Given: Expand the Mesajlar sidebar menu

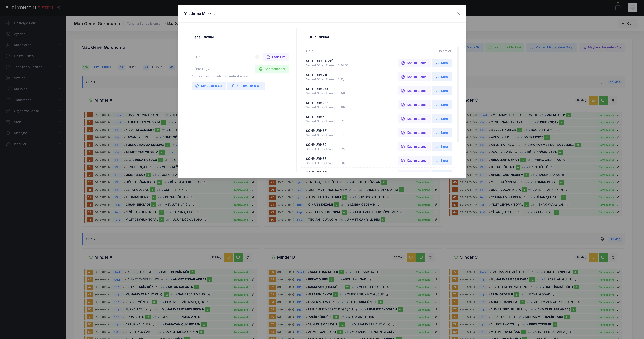Looking at the screenshot, I should tap(33, 133).
